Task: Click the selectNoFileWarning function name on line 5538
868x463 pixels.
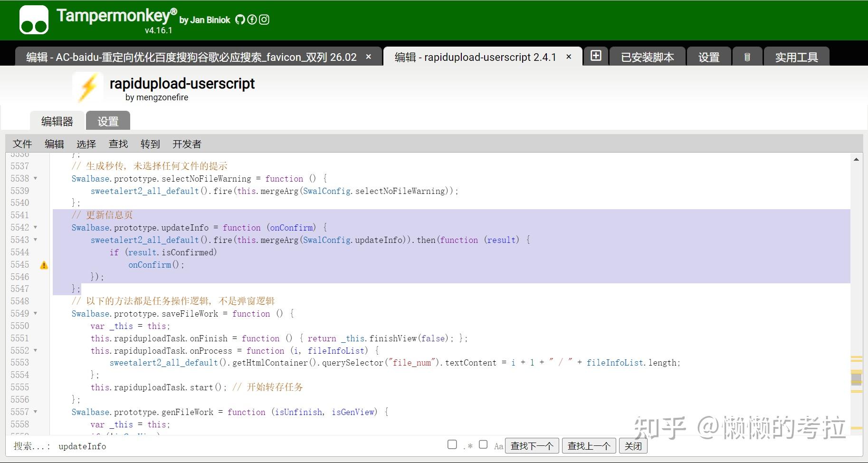Action: tap(206, 179)
